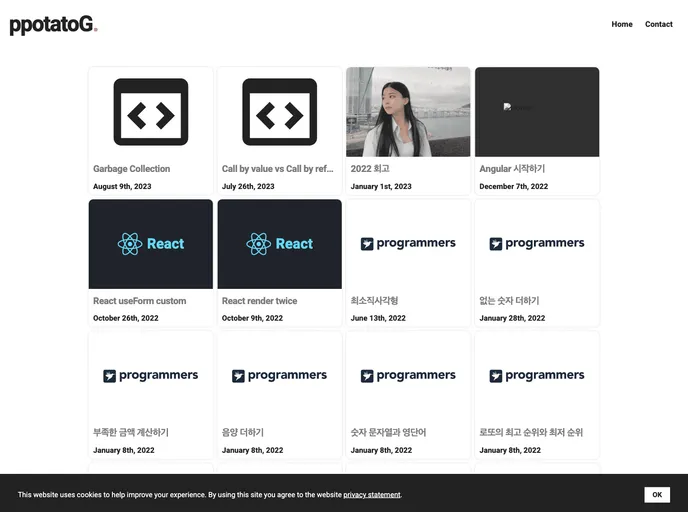
Task: Click the ppotatoG site logo
Action: pos(53,25)
